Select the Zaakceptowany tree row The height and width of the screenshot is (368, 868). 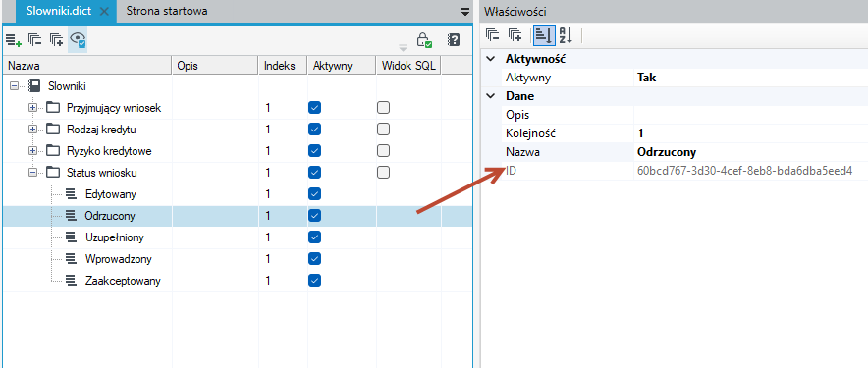pyautogui.click(x=238, y=281)
